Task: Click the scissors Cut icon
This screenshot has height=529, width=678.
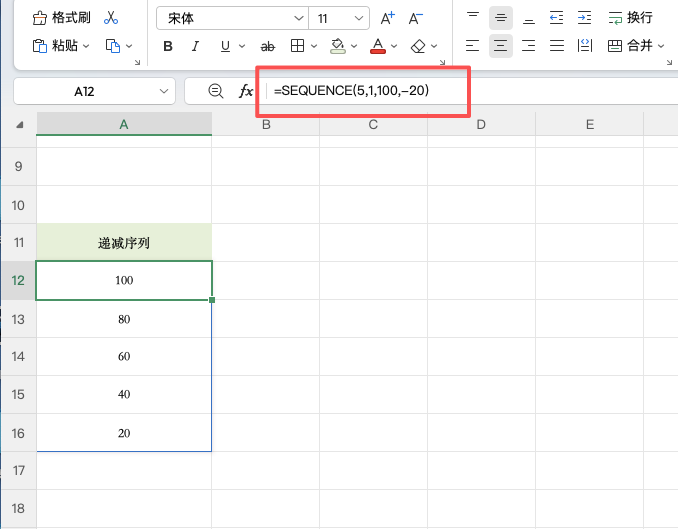Action: [111, 18]
